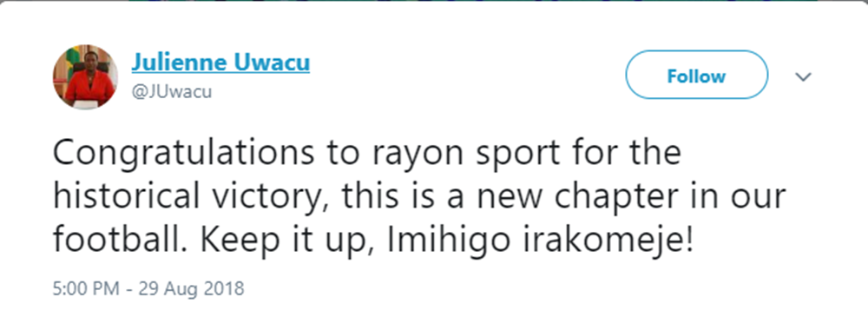Click the phrase Imihigo irakomeje
The width and height of the screenshot is (868, 317).
539,243
